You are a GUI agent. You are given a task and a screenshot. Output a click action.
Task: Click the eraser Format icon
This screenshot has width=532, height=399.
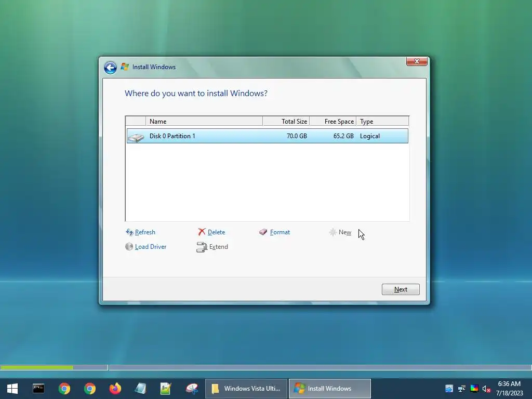click(x=263, y=232)
